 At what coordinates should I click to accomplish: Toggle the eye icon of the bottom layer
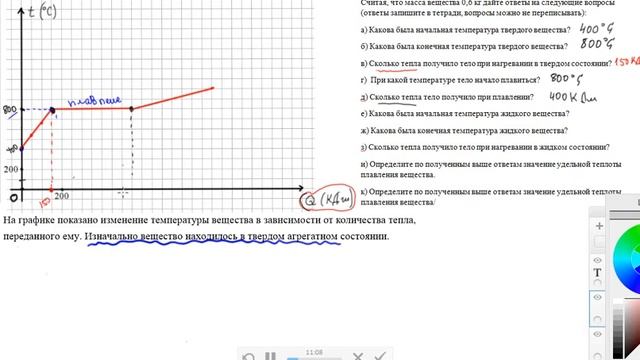pos(597,334)
